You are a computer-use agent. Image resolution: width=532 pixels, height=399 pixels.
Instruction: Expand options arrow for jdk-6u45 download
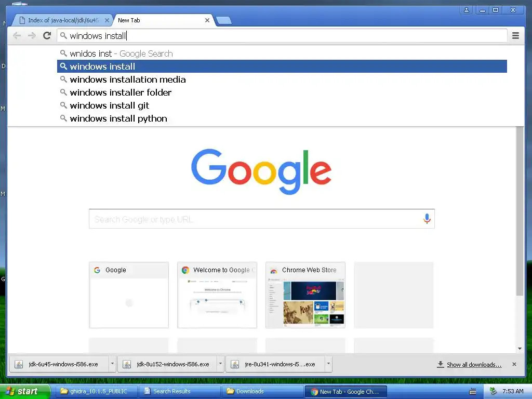[x=112, y=364]
